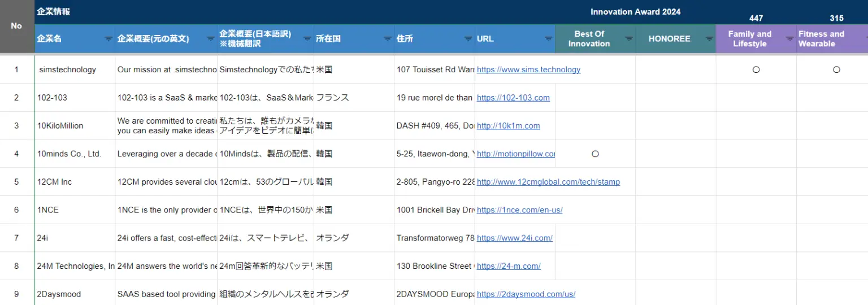Click the 企業情報 group header
This screenshot has width=868, height=305.
(x=54, y=11)
